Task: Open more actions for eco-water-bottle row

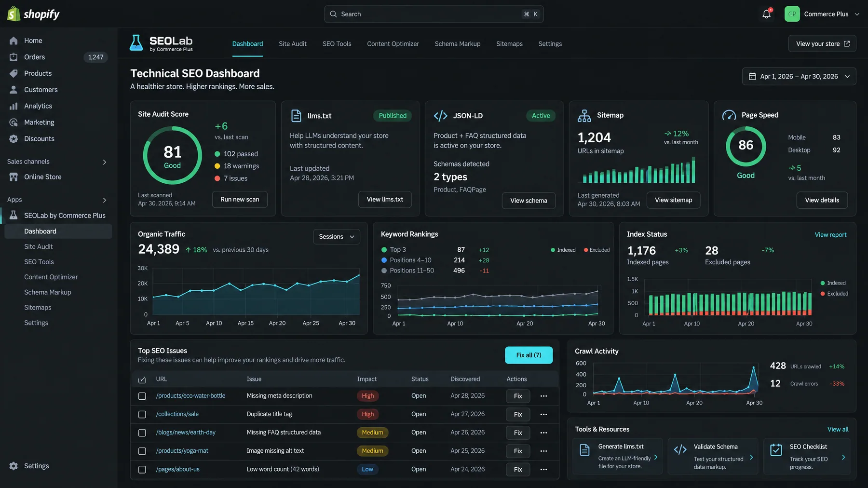Action: [543, 396]
